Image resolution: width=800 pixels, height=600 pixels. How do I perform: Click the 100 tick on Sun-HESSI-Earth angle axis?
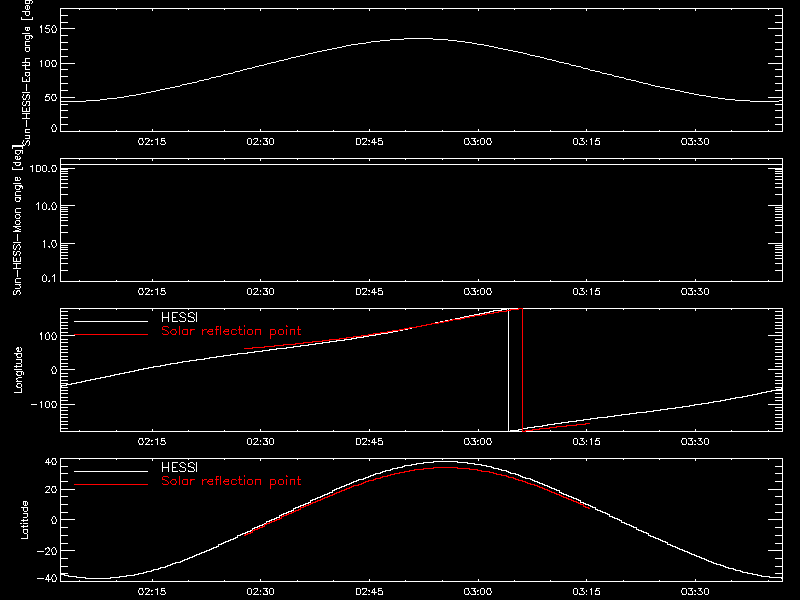(x=48, y=64)
